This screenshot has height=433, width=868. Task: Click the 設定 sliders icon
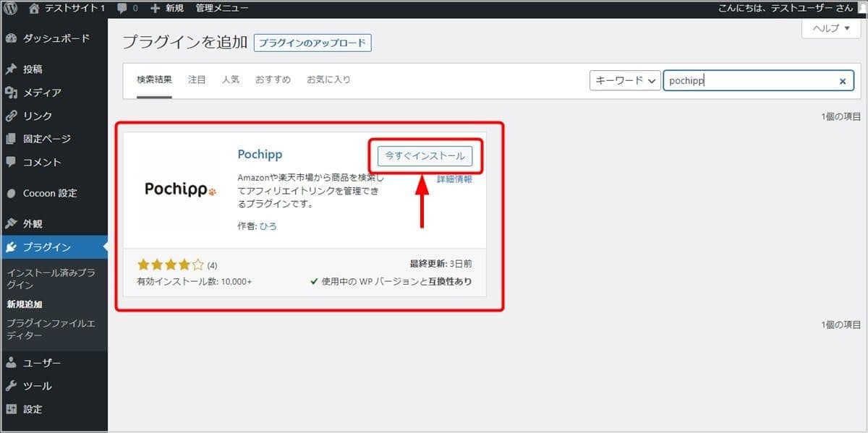pos(11,409)
